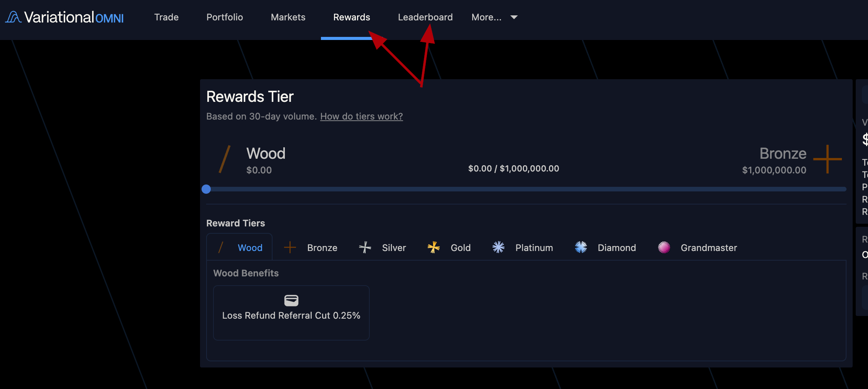Open the Trade page
The image size is (868, 389).
[x=166, y=17]
